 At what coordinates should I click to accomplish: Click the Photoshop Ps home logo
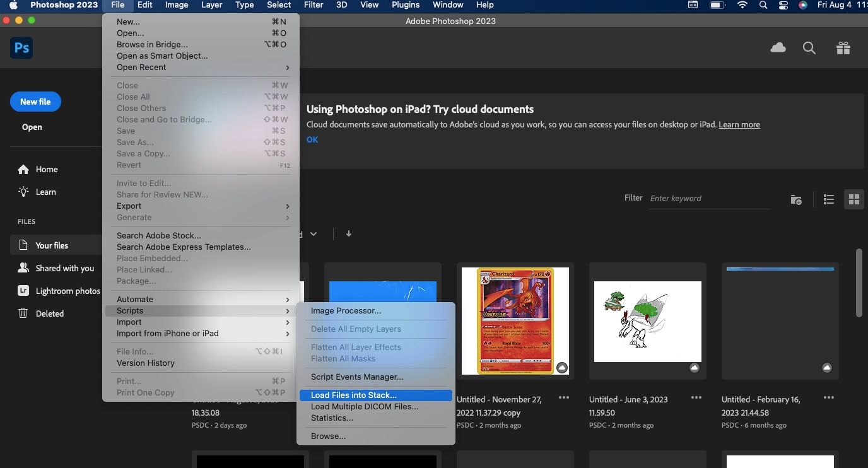click(21, 48)
